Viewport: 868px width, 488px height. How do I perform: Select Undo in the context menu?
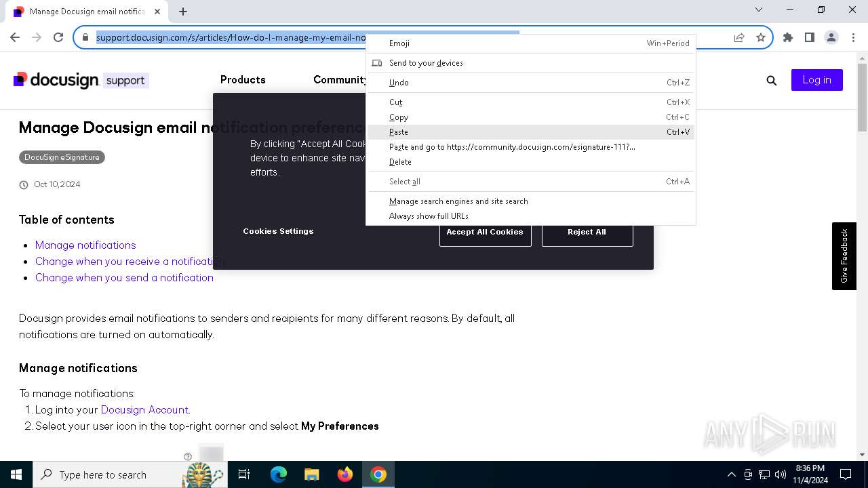pyautogui.click(x=531, y=83)
